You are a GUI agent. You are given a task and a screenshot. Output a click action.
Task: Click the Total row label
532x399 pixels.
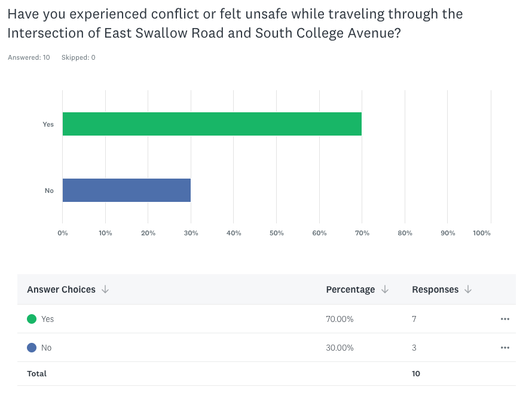click(x=36, y=374)
